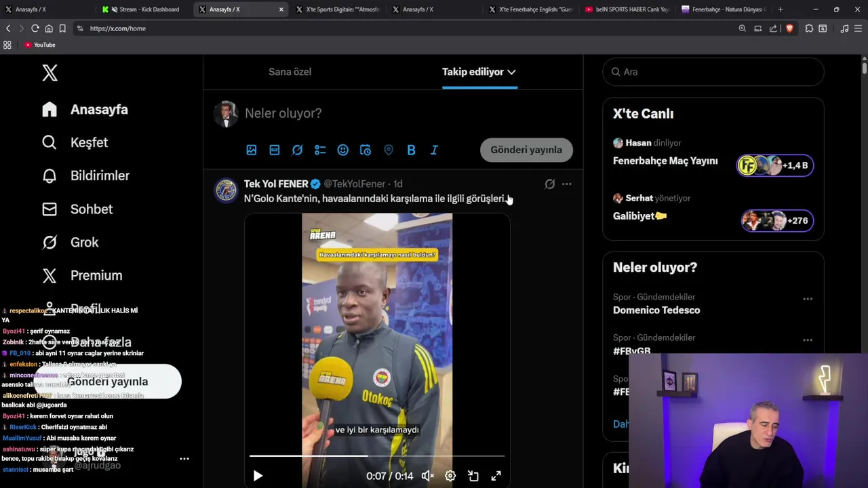Click the share icon in address bar

pos(773,28)
